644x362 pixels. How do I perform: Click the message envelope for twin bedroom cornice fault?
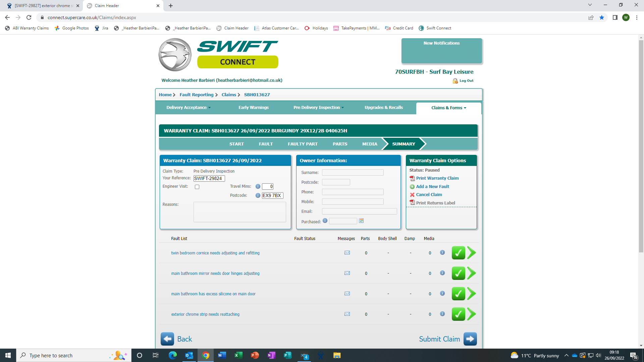point(347,253)
